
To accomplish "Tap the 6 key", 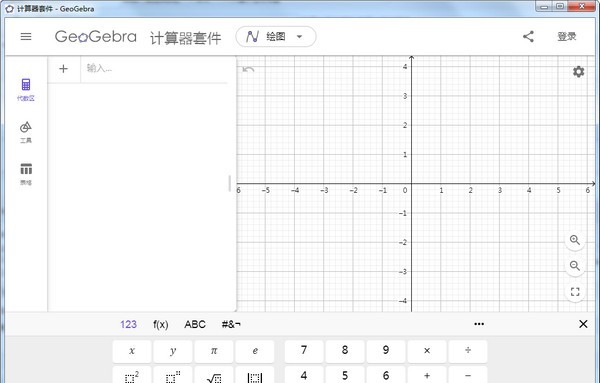I will pos(386,375).
